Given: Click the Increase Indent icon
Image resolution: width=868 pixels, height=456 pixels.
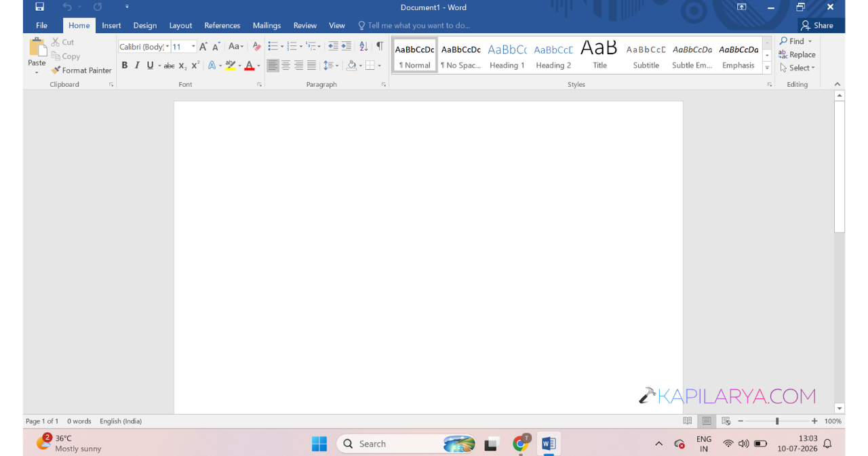Looking at the screenshot, I should tap(347, 47).
